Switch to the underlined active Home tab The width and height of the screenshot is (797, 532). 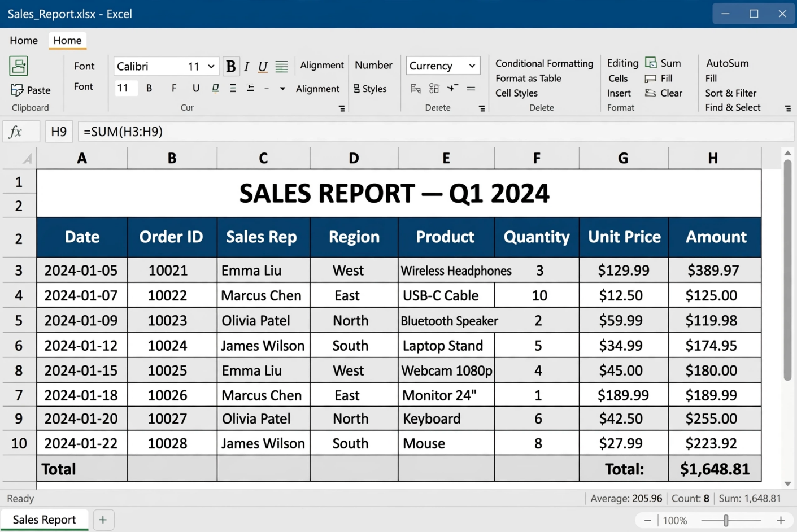pos(67,40)
